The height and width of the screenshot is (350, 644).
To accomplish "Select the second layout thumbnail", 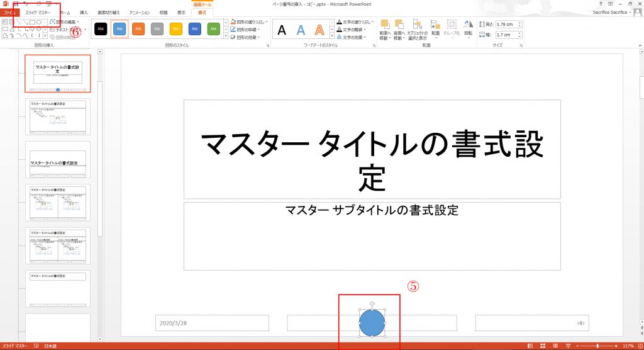I will [57, 117].
